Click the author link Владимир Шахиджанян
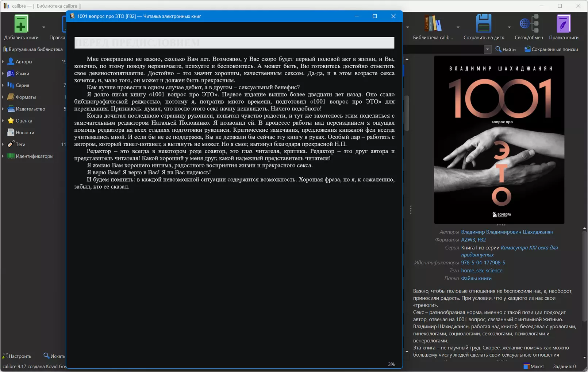Viewport: 588px width, 372px height. click(507, 232)
